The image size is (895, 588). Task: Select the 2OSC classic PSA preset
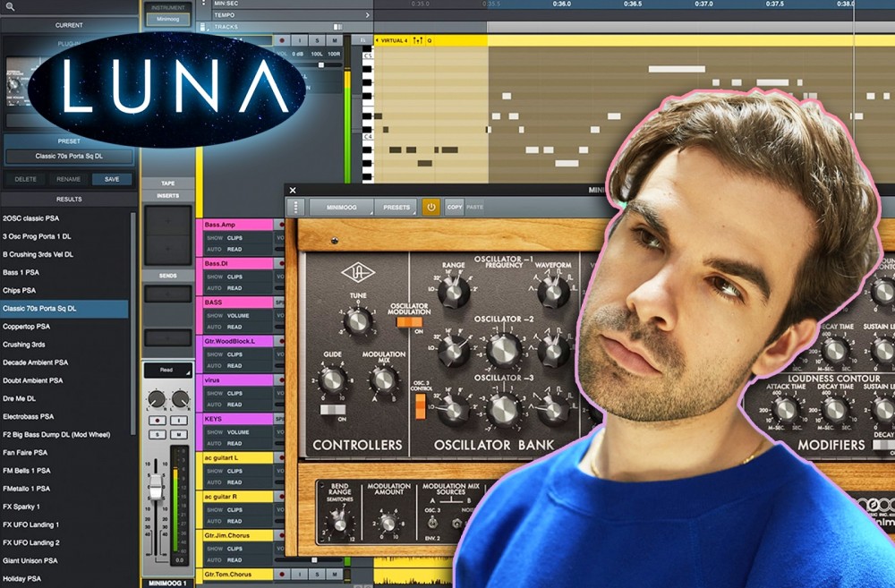[64, 218]
